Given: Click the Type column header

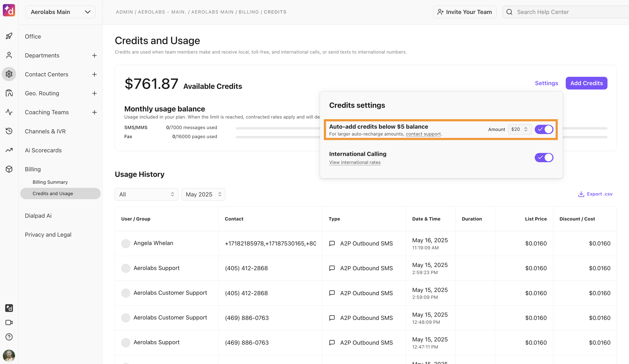Looking at the screenshot, I should [x=334, y=219].
